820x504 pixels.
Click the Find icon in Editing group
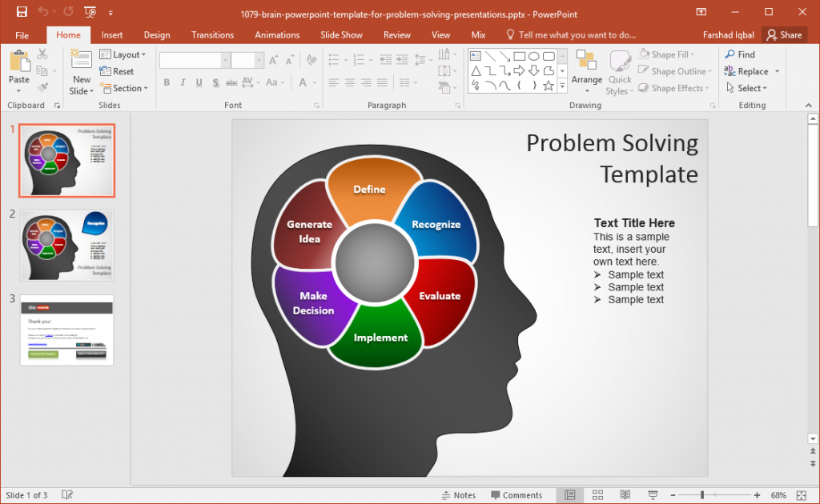click(x=741, y=54)
